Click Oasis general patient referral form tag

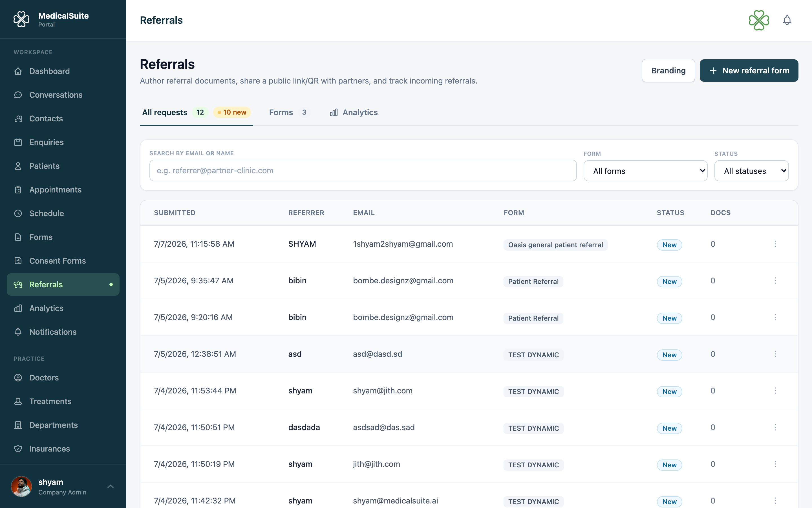coord(555,245)
